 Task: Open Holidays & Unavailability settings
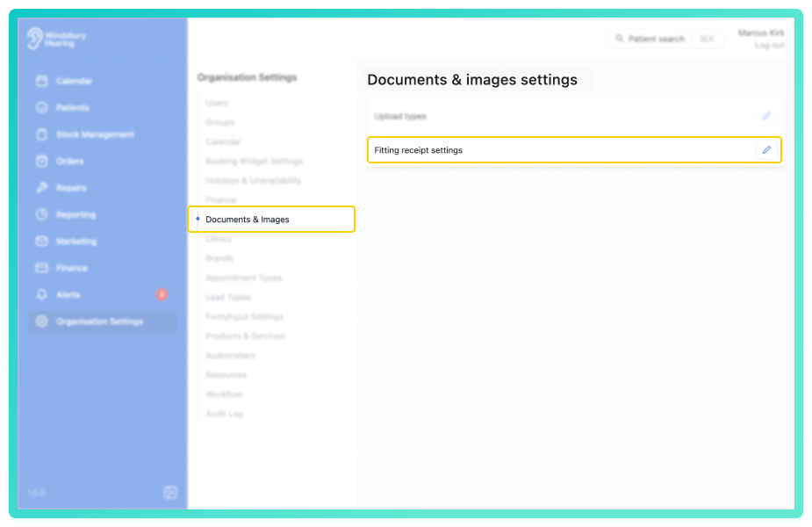(253, 181)
